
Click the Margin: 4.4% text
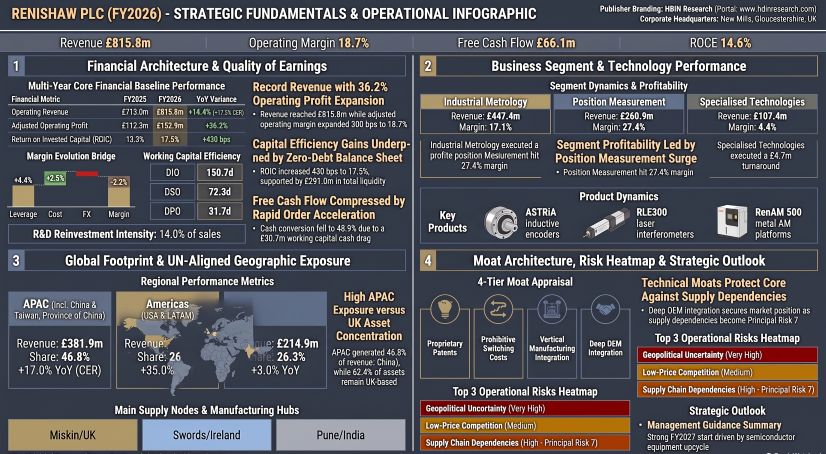[752, 127]
